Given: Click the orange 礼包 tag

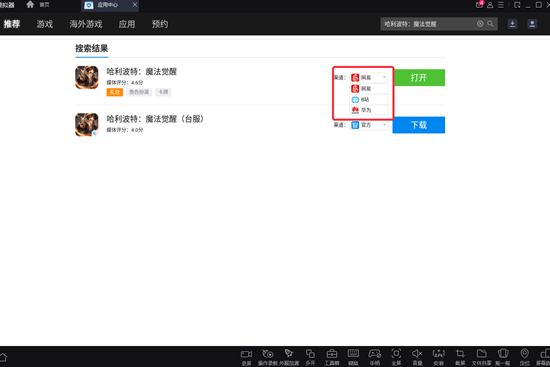Looking at the screenshot, I should coord(115,92).
